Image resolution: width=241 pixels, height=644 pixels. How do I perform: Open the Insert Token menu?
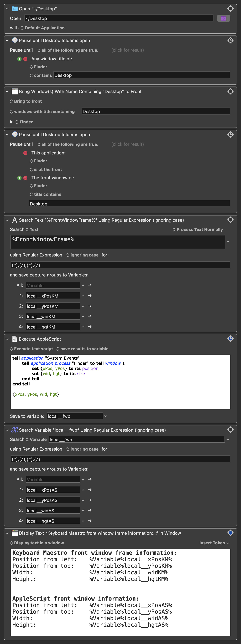coord(214,543)
